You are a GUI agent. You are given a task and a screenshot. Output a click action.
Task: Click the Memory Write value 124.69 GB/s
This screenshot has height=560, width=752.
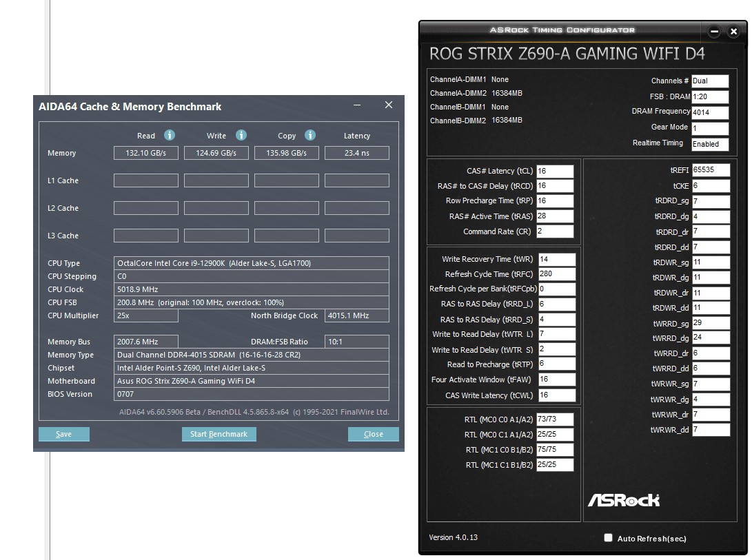click(216, 153)
